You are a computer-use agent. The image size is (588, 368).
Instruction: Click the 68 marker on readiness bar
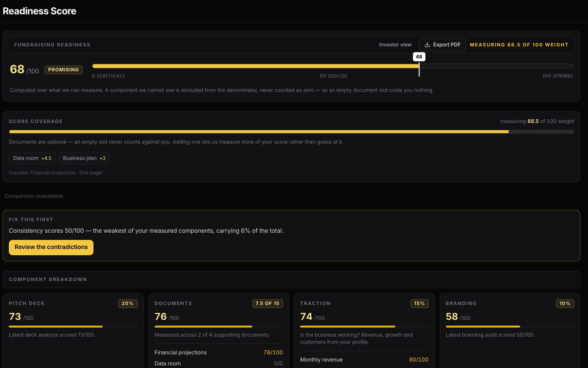point(419,57)
